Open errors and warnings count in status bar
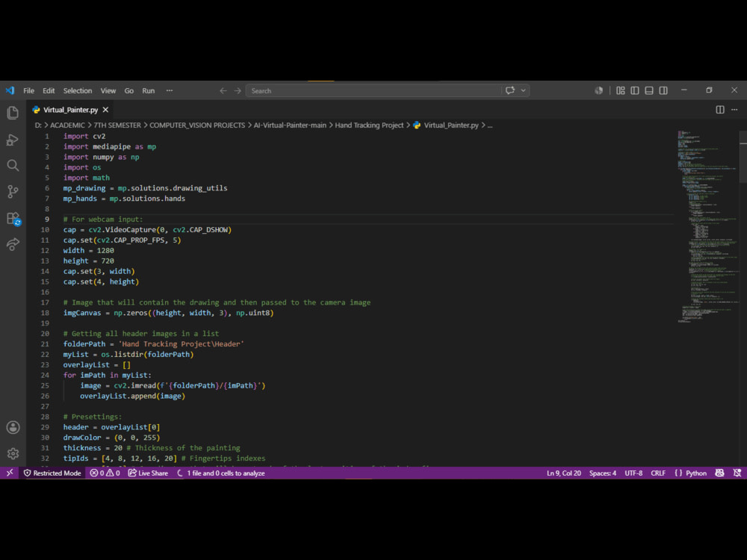Screen dimensions: 747x560 click(105, 473)
